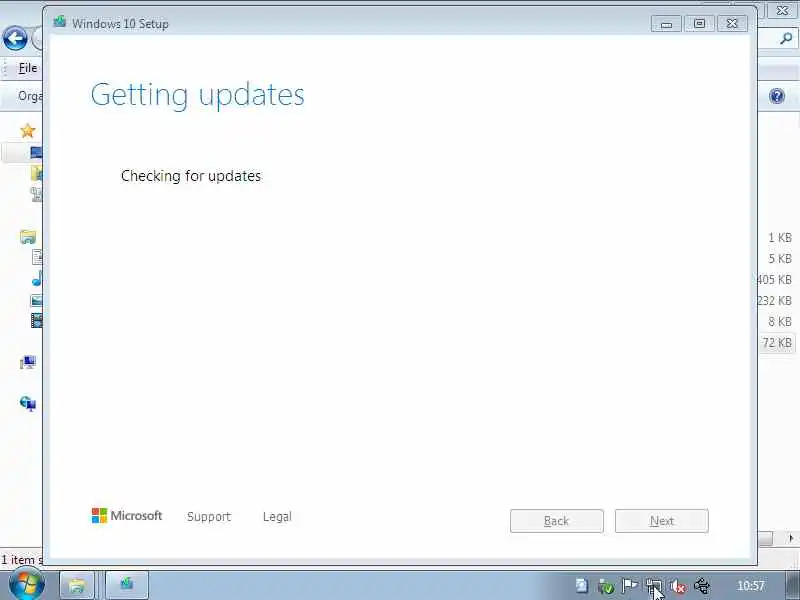Select the Videos library icon
Viewport: 800px width, 600px height.
[x=37, y=320]
